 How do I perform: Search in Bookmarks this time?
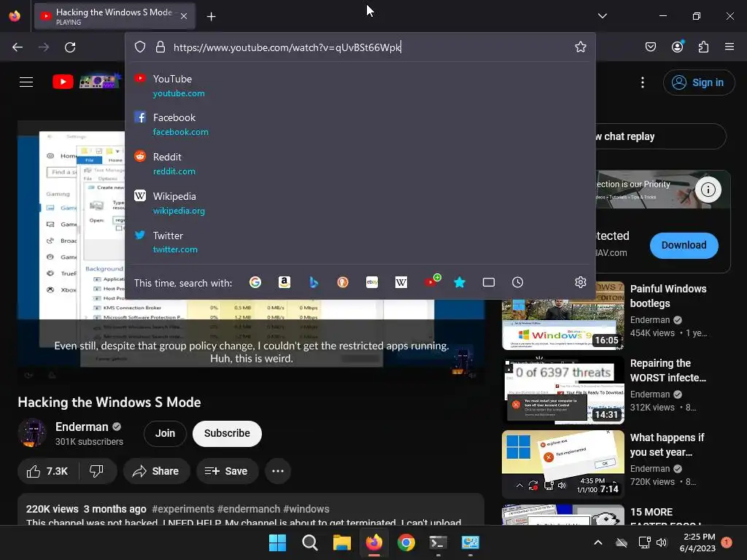coord(460,282)
